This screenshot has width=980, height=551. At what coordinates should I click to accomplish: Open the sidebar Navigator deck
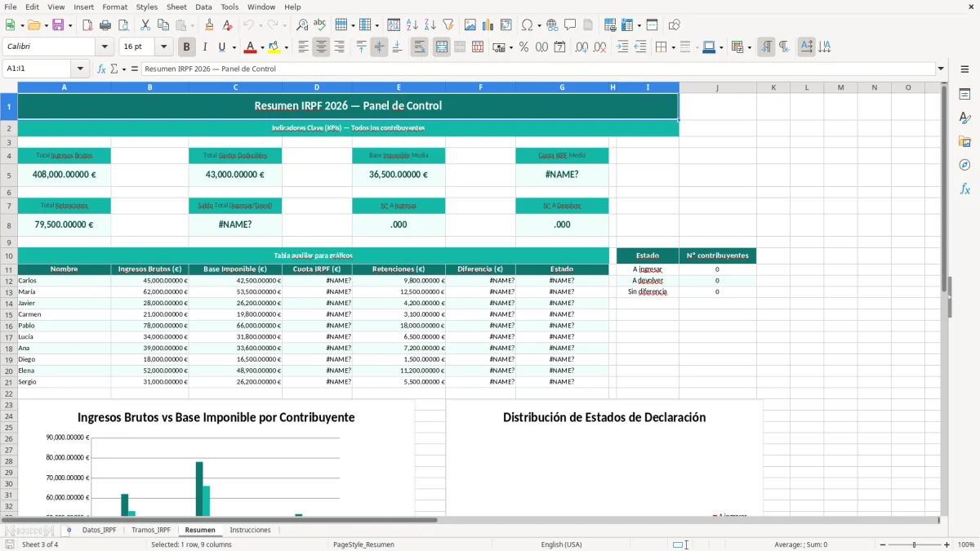(964, 165)
